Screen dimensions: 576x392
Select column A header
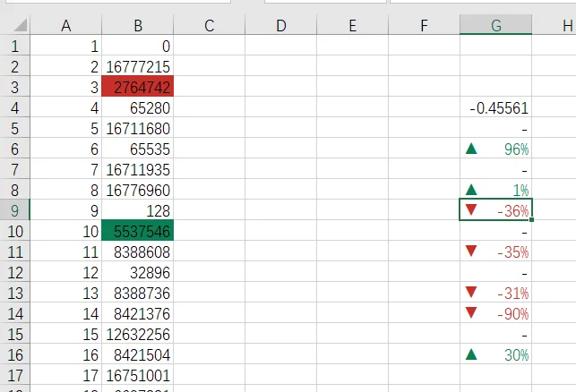click(x=65, y=25)
